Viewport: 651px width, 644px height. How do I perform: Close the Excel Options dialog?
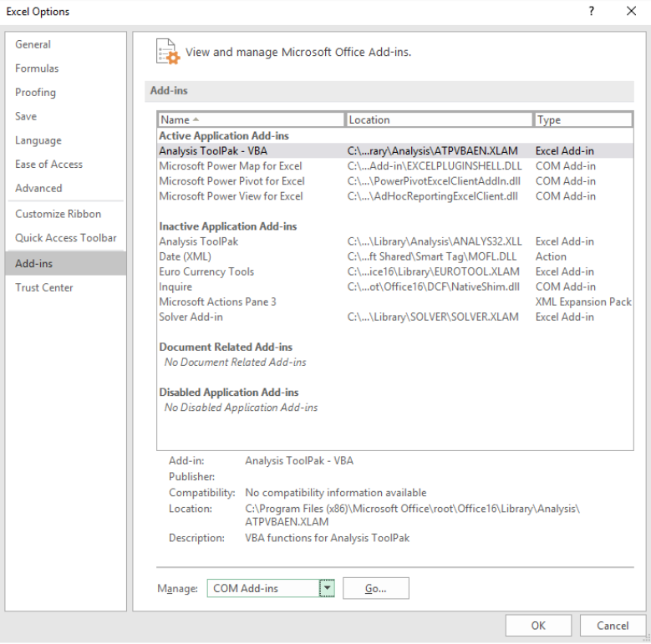click(x=631, y=11)
